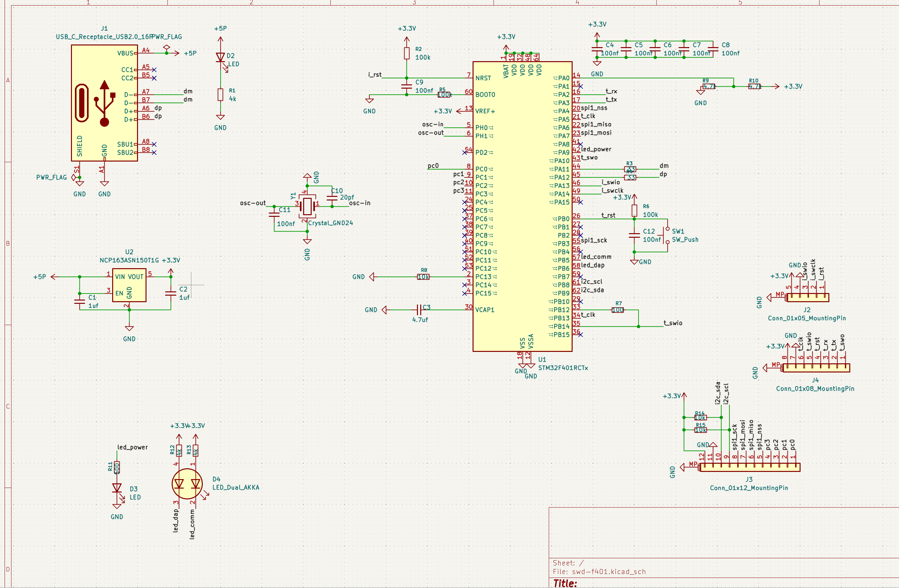Click resistor R2 100k symbol
899x588 pixels.
(406, 53)
